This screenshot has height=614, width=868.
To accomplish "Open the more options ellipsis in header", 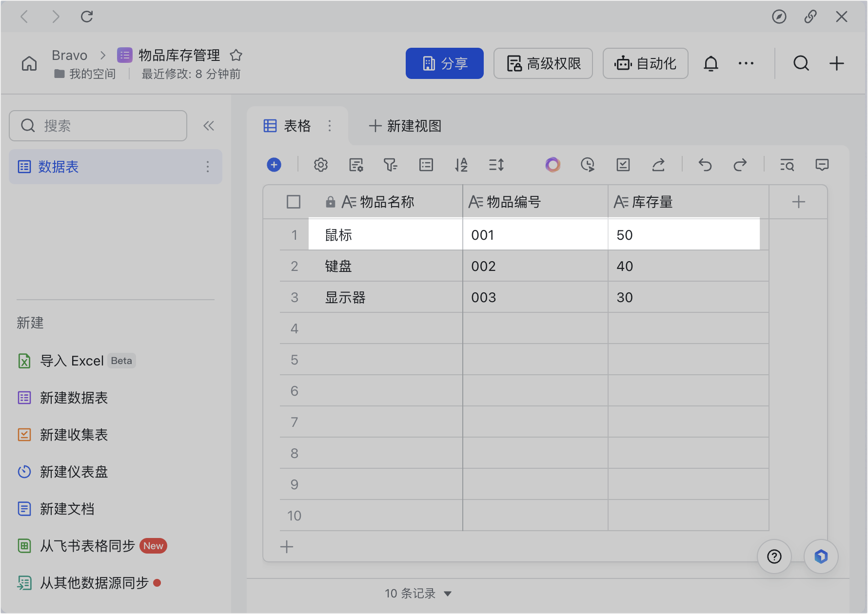I will point(746,63).
